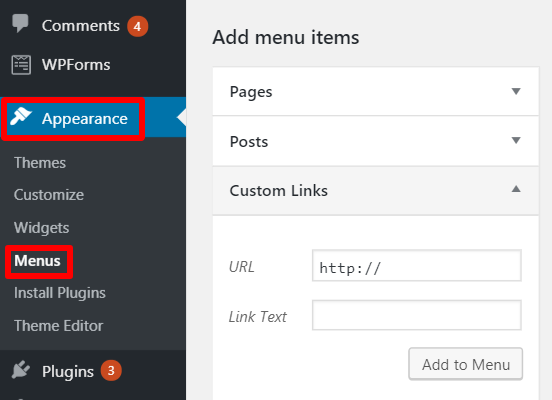Focus the Link Text input field
The width and height of the screenshot is (552, 400).
point(416,315)
